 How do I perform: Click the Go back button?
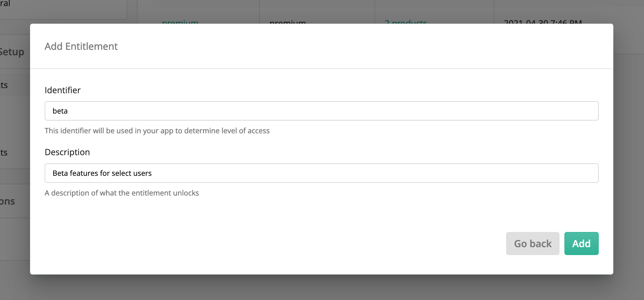[x=533, y=244]
